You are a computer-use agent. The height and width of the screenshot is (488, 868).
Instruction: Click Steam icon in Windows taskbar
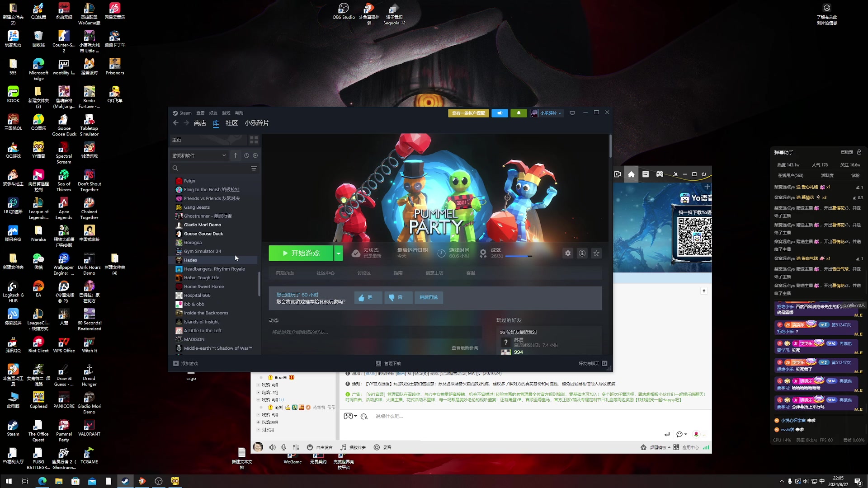click(x=125, y=481)
